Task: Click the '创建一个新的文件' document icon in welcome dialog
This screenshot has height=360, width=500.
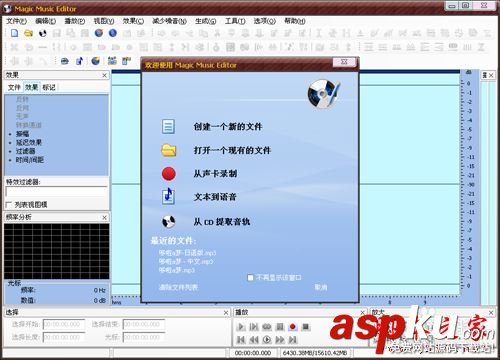Action: click(x=168, y=127)
